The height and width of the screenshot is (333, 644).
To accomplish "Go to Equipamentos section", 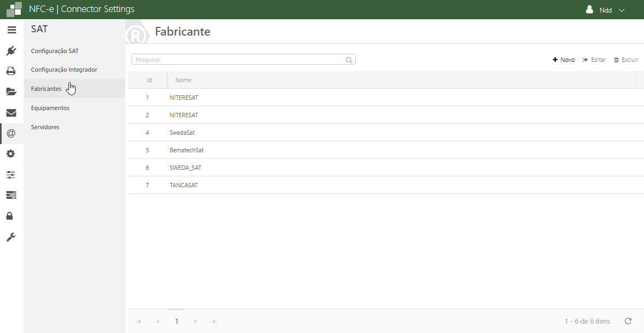I will (50, 108).
